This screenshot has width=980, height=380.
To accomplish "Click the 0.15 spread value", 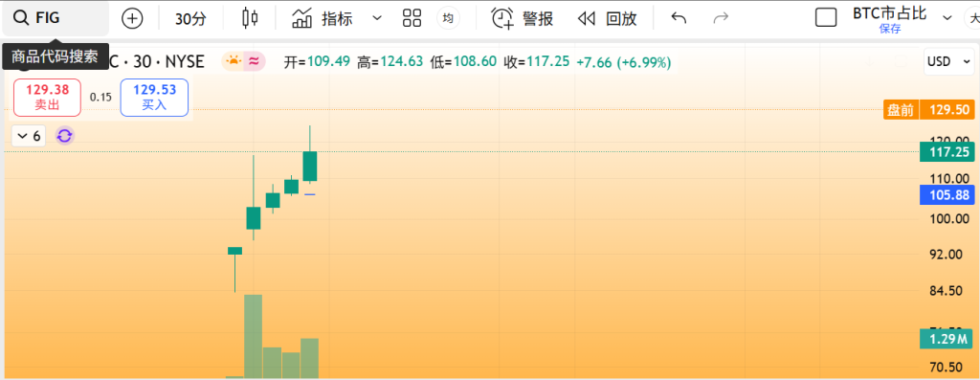I will tap(100, 97).
